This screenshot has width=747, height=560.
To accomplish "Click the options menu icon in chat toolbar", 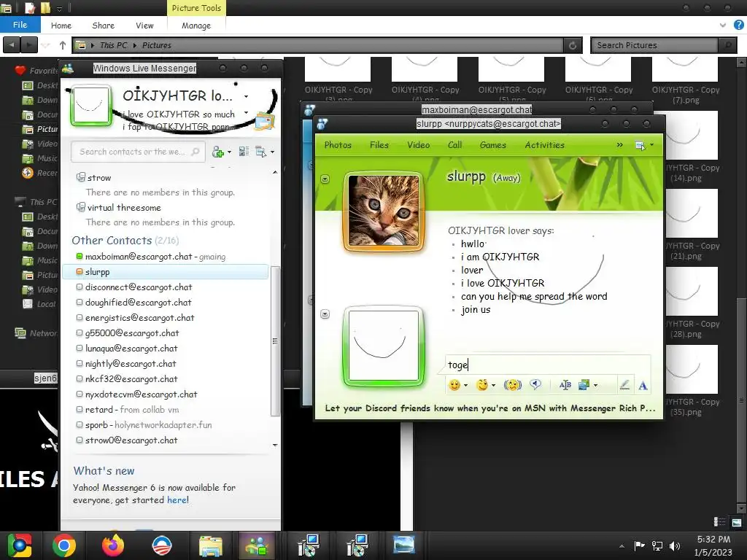I will (640, 145).
